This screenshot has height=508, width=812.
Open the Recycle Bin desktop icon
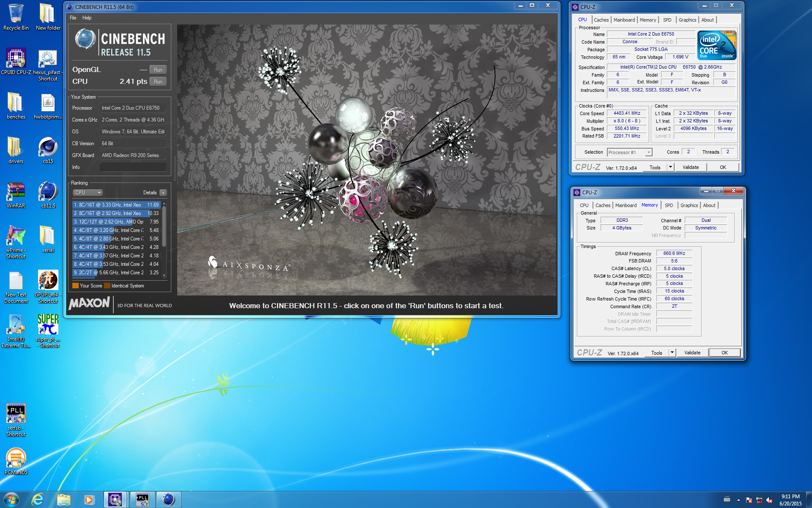pos(16,17)
